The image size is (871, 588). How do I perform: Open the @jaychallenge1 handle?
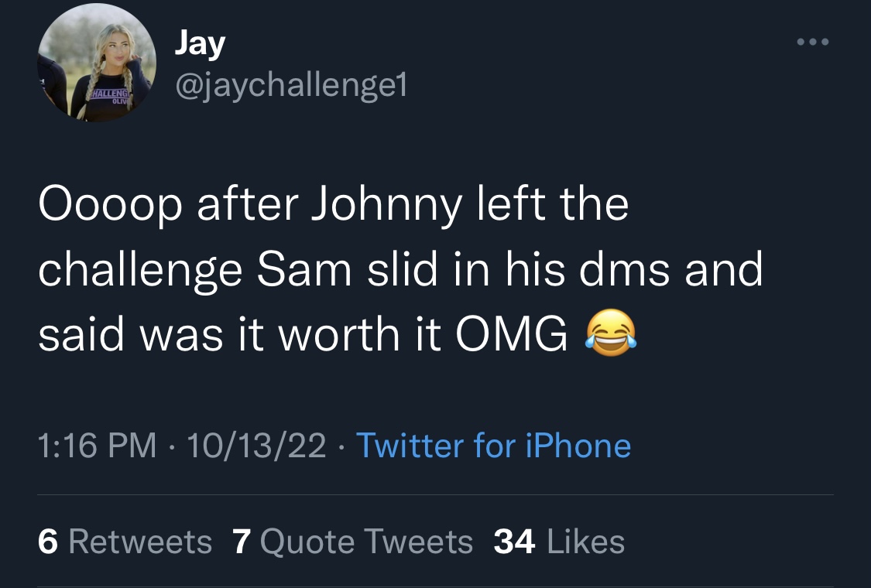(x=291, y=86)
